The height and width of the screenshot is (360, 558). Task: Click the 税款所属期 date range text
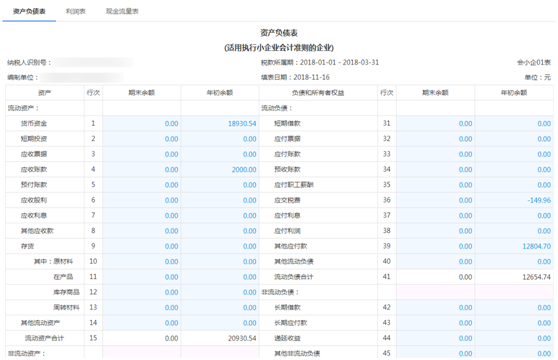pyautogui.click(x=320, y=62)
